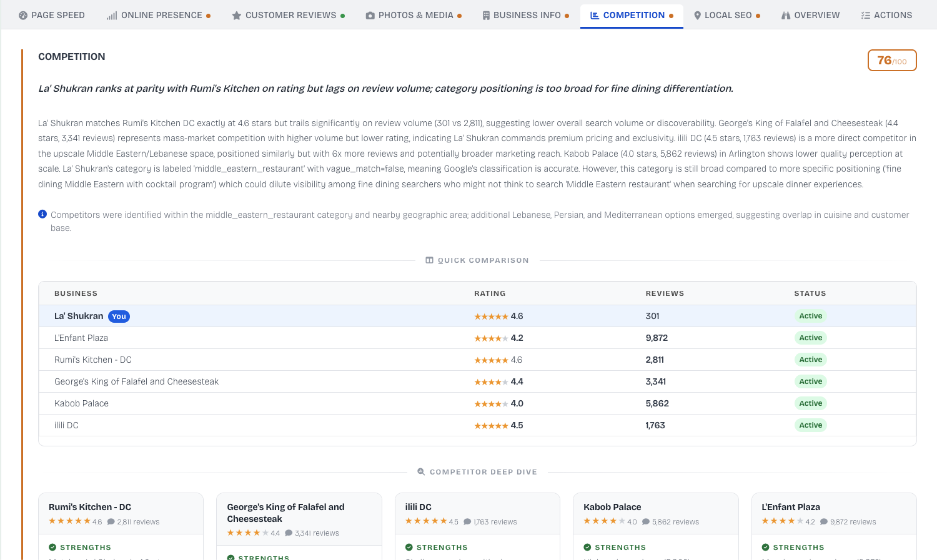The height and width of the screenshot is (560, 937).
Task: Click the Business column header
Action: [76, 293]
